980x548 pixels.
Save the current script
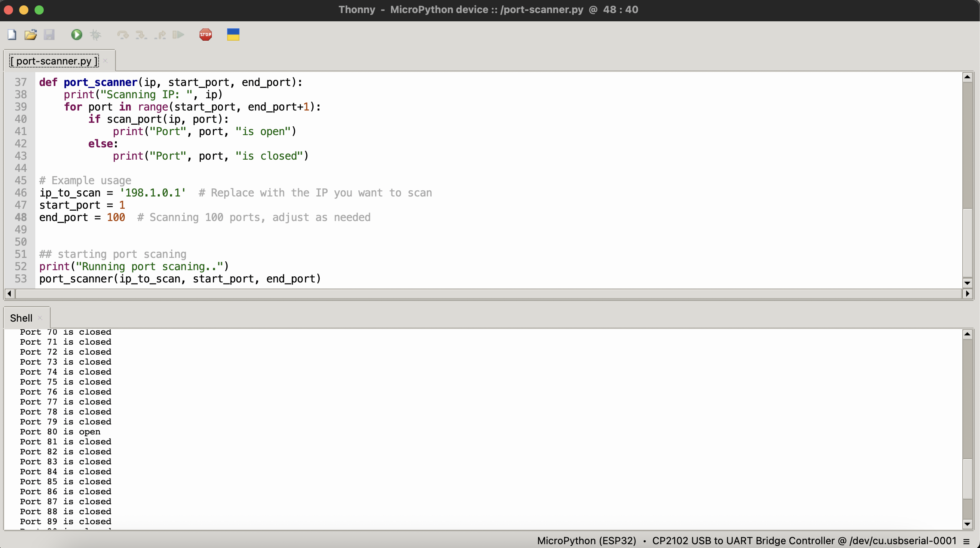[x=49, y=34]
